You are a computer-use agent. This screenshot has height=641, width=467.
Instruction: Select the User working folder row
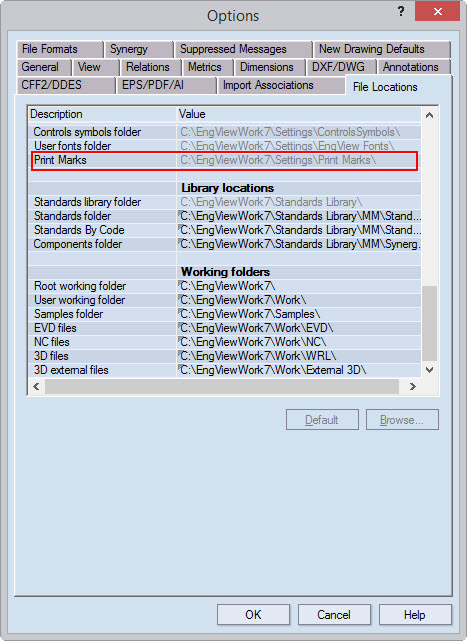click(x=225, y=300)
